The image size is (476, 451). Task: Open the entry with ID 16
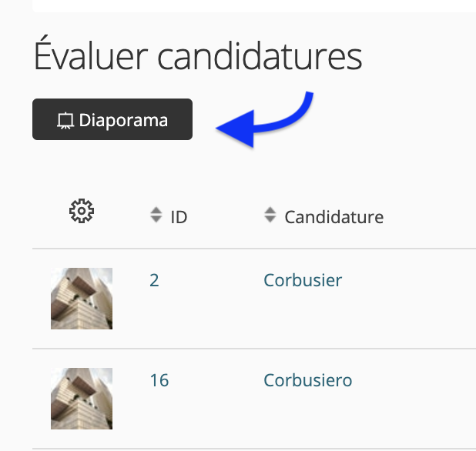point(159,380)
